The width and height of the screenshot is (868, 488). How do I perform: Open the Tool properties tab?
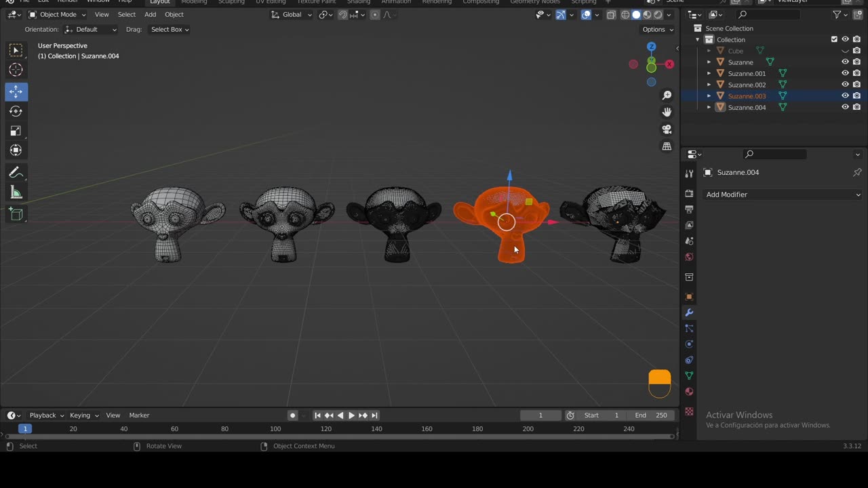click(x=689, y=174)
